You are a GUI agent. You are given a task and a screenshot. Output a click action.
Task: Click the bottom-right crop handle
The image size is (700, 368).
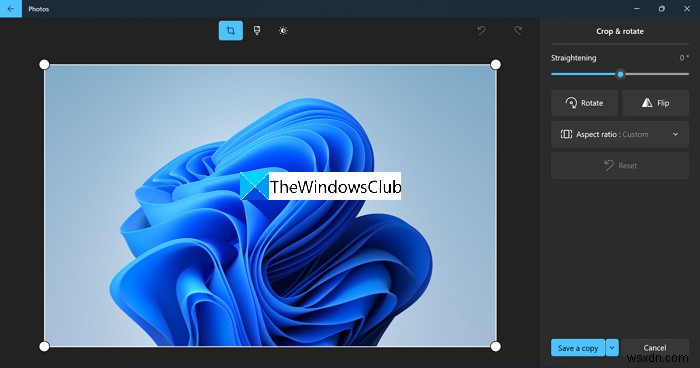click(x=496, y=347)
